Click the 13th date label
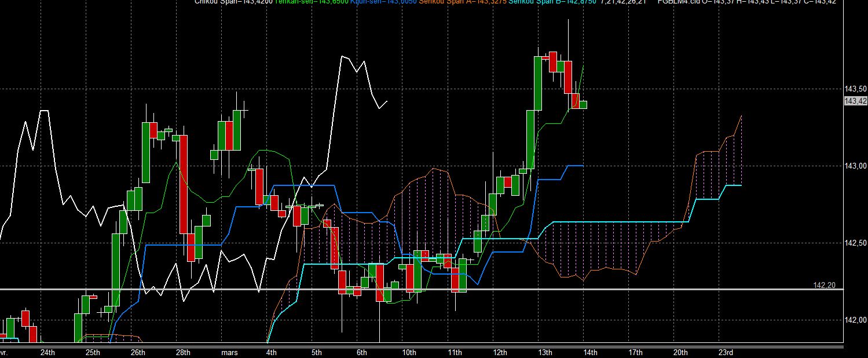868x358 pixels. point(545,352)
